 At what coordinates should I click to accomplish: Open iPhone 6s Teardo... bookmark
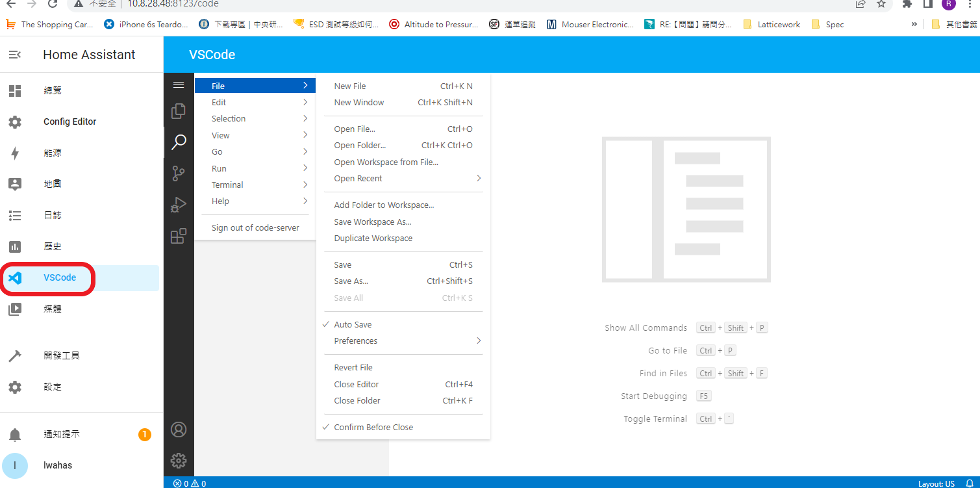(146, 24)
